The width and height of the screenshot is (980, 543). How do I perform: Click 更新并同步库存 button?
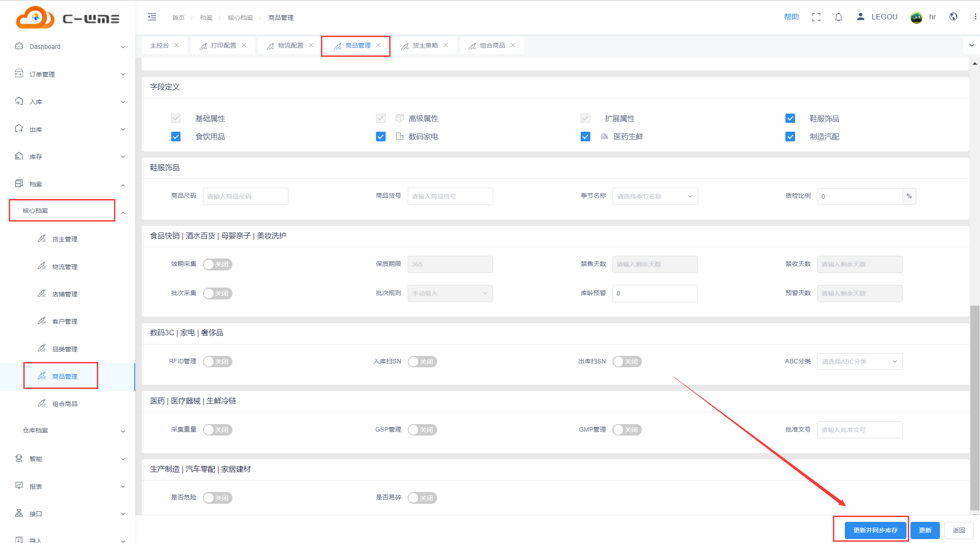(876, 530)
